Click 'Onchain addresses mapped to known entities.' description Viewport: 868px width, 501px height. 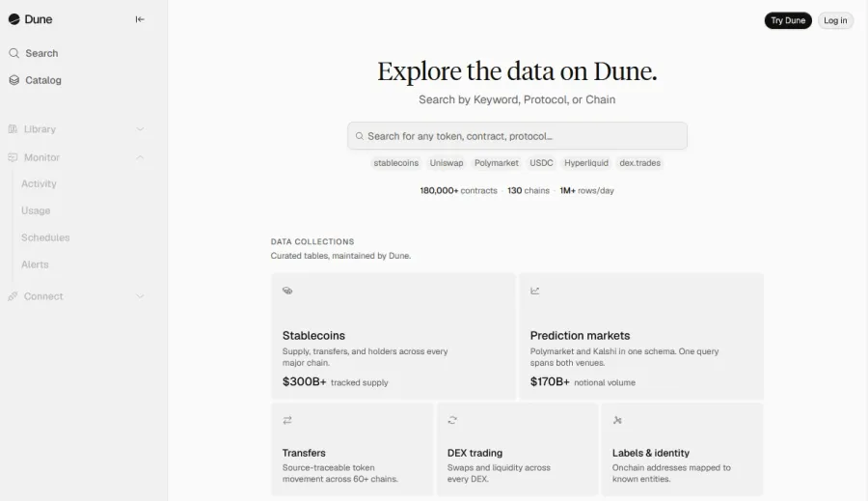point(671,473)
